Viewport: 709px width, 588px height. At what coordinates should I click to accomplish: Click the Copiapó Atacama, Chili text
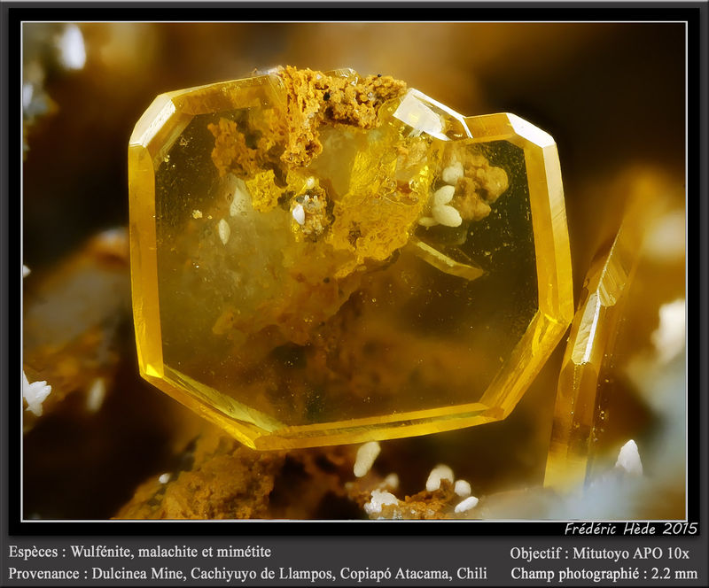click(x=413, y=574)
